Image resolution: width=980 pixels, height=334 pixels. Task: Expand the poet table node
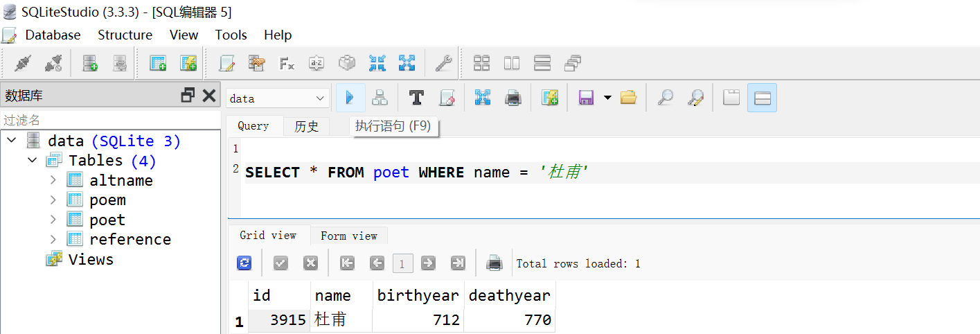53,220
